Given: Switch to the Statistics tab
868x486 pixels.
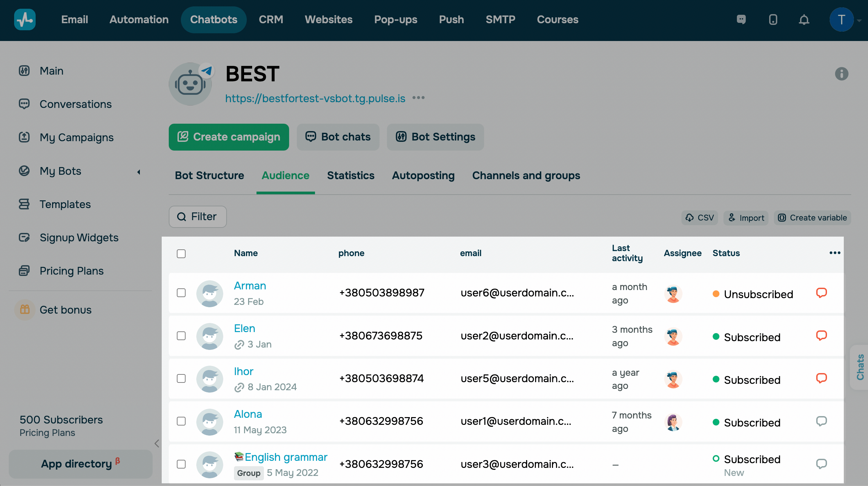Looking at the screenshot, I should point(350,175).
